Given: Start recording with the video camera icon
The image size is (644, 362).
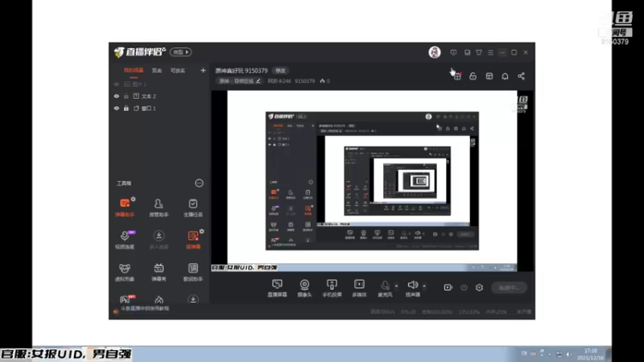Looking at the screenshot, I should (448, 287).
